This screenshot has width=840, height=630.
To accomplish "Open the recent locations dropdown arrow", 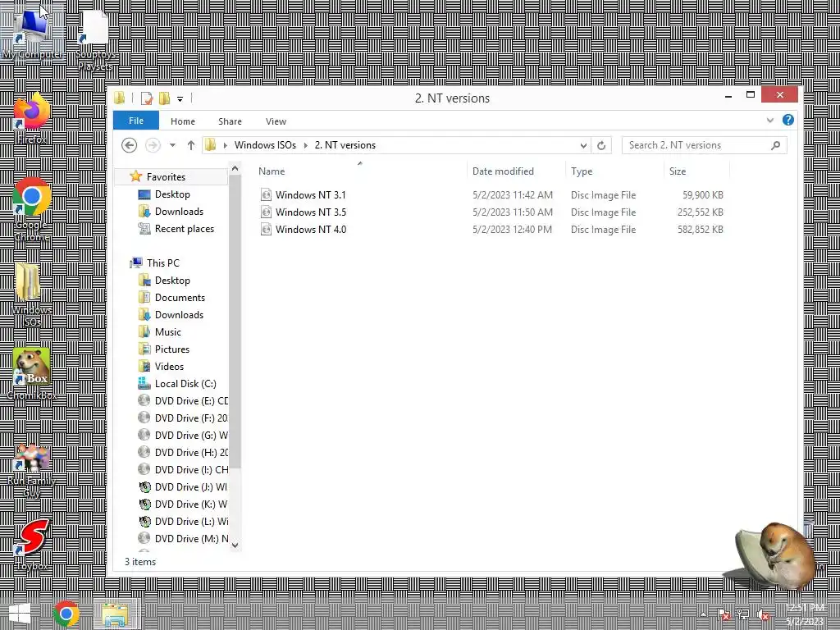I will (172, 145).
